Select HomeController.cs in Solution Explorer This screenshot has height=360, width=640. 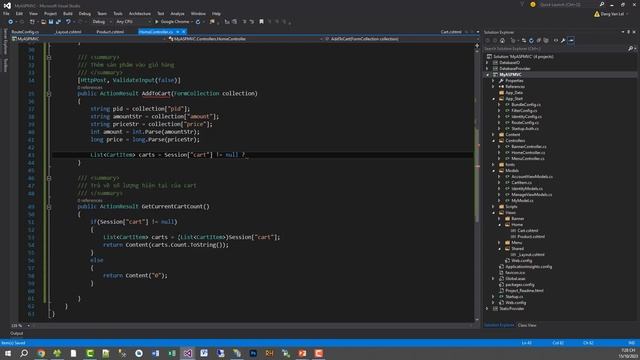pyautogui.click(x=528, y=153)
